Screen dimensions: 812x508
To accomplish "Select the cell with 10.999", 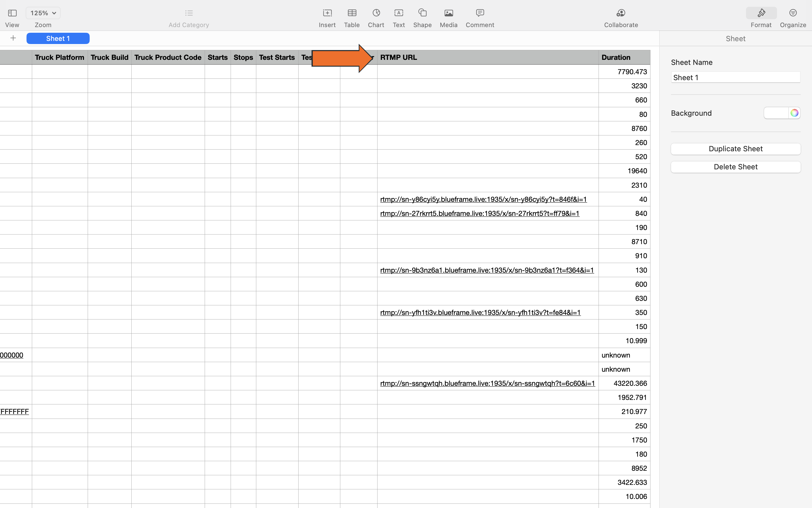I will pos(624,341).
